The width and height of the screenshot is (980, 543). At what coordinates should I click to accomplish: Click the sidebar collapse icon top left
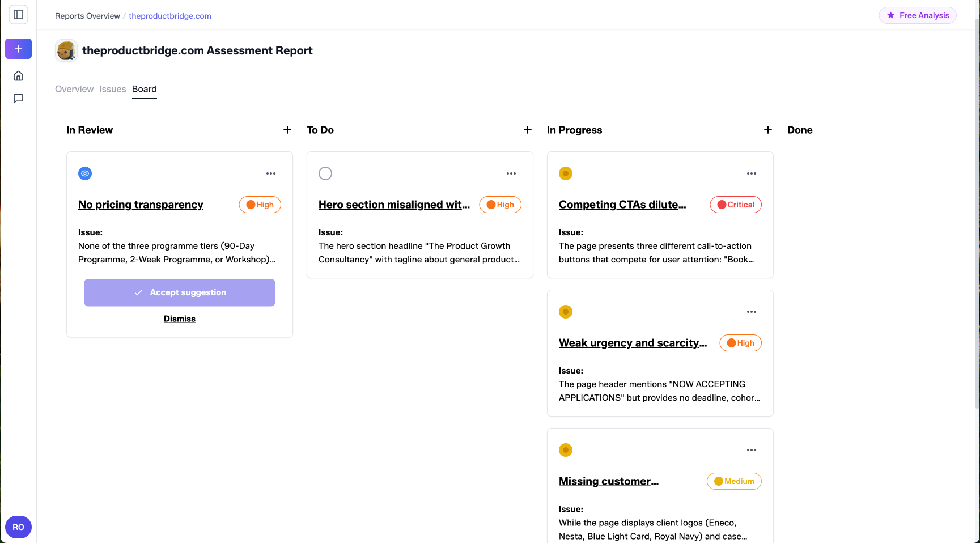coord(18,14)
